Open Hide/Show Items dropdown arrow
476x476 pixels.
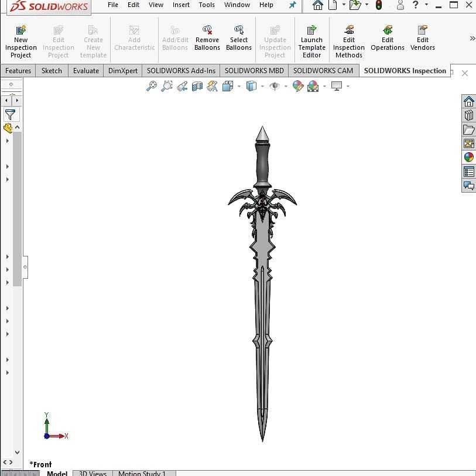click(x=286, y=87)
